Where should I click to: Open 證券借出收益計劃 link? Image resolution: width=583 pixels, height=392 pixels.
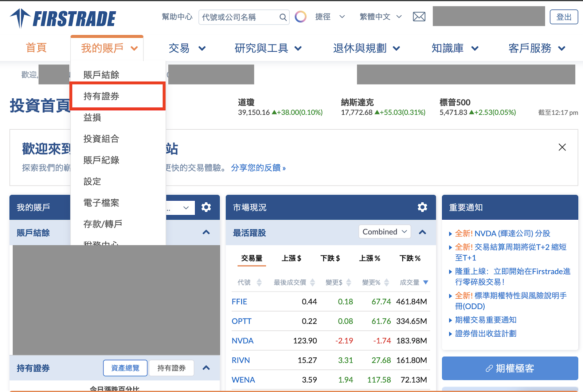coord(486,333)
